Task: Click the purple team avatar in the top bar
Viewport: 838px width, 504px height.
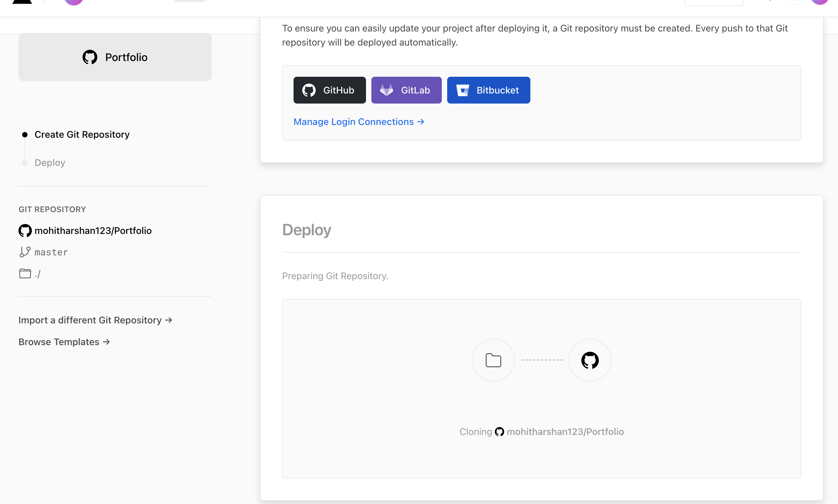Action: [x=73, y=3]
